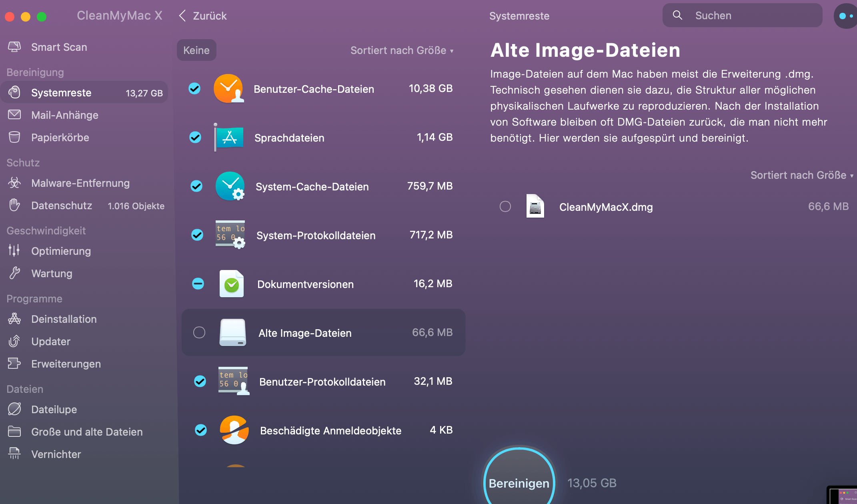Screen dimensions: 857x504
Task: Click the Vernichter shredder icon
Action: point(14,454)
